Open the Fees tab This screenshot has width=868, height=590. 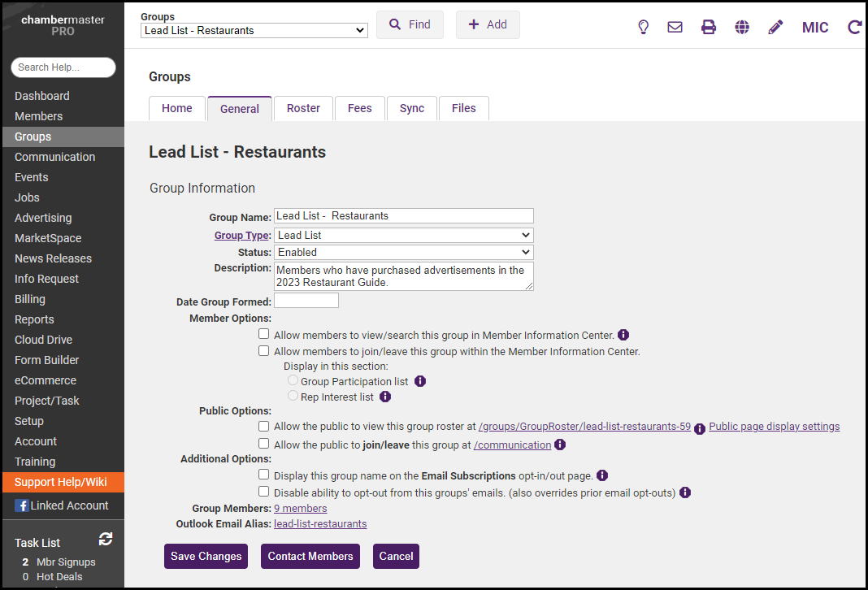pos(359,108)
